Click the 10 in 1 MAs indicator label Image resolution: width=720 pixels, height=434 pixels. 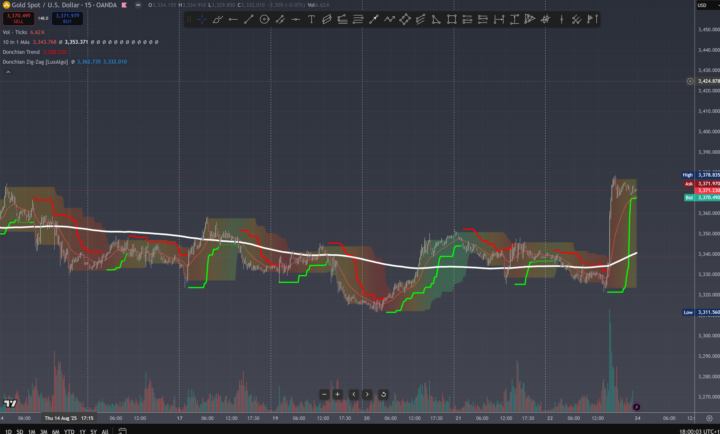click(x=16, y=42)
